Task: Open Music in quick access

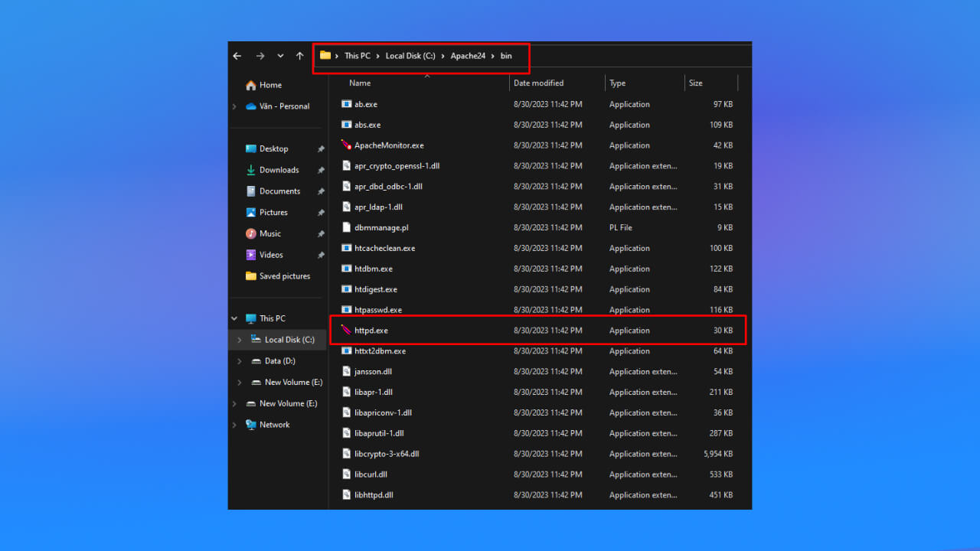Action: [x=269, y=233]
